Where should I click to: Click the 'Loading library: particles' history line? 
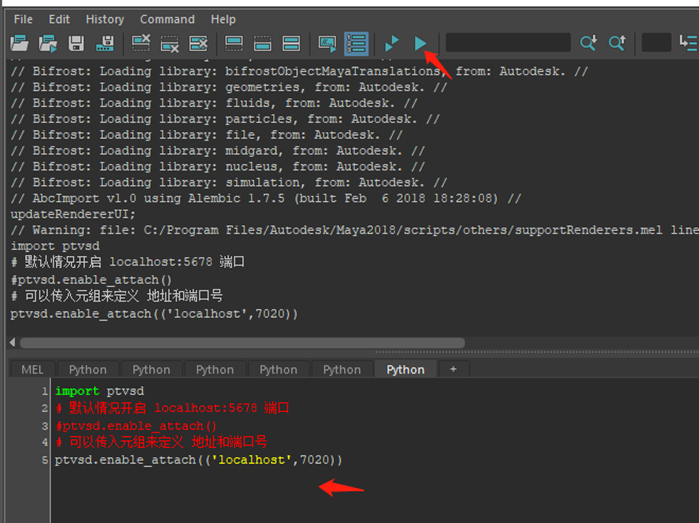pyautogui.click(x=225, y=119)
